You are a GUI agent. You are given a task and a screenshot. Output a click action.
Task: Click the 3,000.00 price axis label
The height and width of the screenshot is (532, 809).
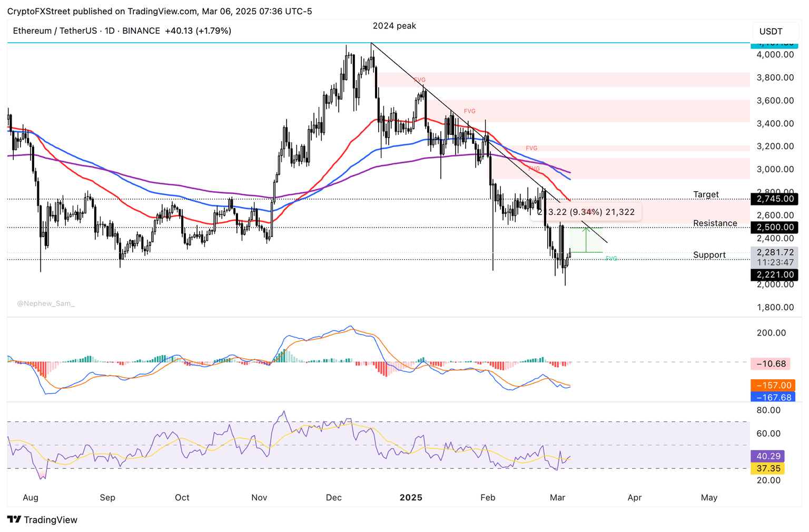[775, 169]
